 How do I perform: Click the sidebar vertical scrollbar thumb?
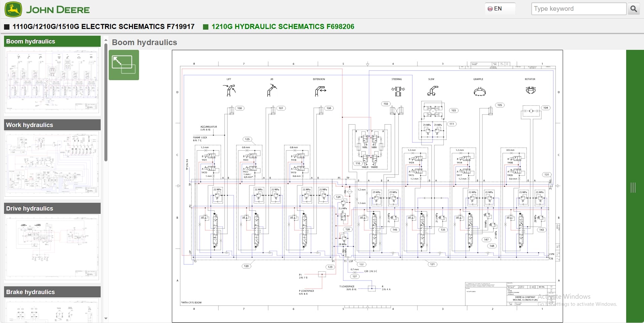point(106,101)
